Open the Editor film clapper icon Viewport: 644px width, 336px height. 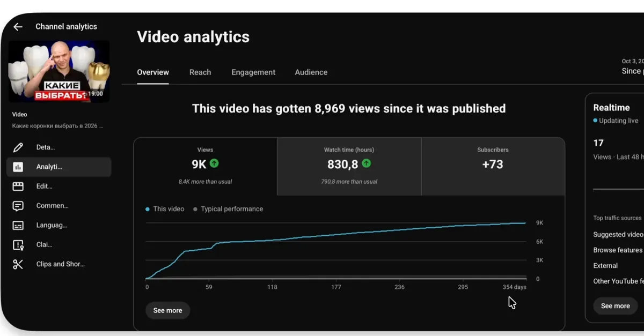point(18,186)
